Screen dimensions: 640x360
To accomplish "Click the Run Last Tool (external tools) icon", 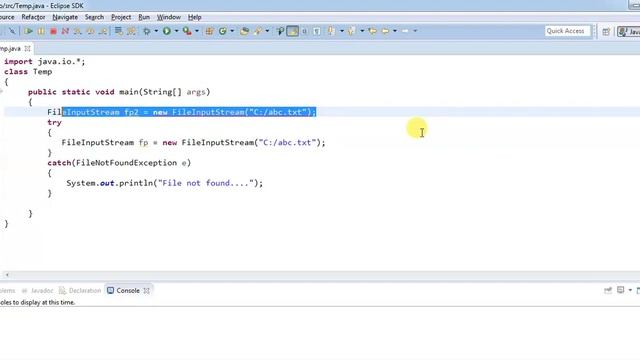I will tap(187, 31).
